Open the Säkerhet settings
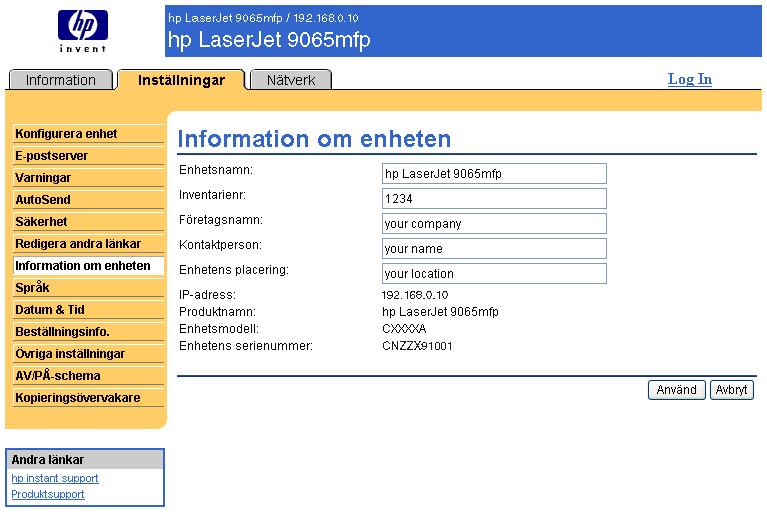Viewport: 767px width, 519px height. pyautogui.click(x=89, y=222)
